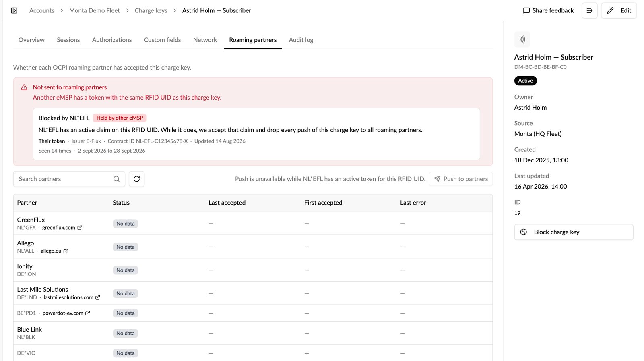Screen dimensions: 644x361
Task: Open greenflux.com external link icon
Action: point(80,228)
